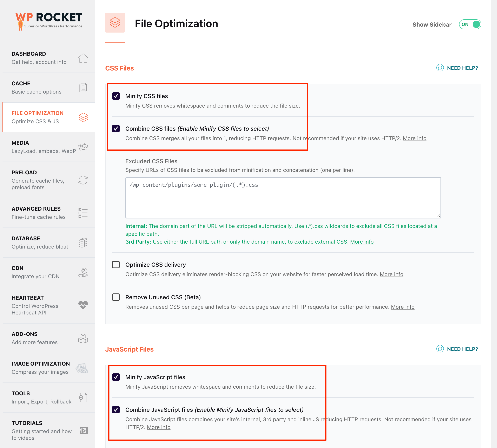Click the File Optimization header layers icon
This screenshot has width=497, height=448.
coord(115,23)
